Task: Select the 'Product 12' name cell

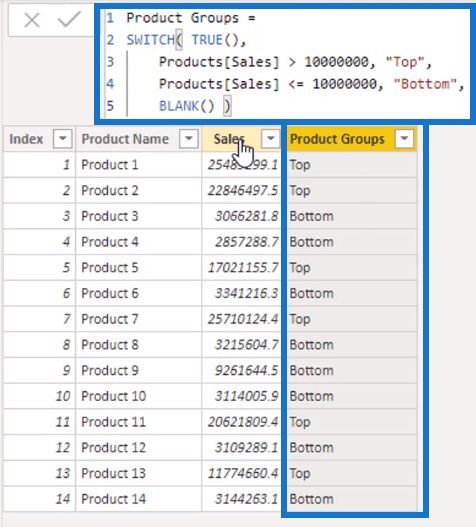Action: pos(139,448)
